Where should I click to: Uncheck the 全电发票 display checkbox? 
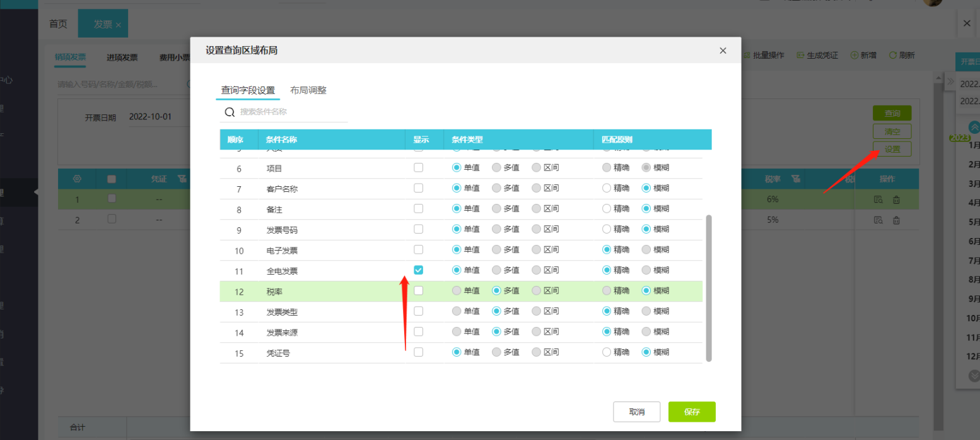(x=418, y=270)
